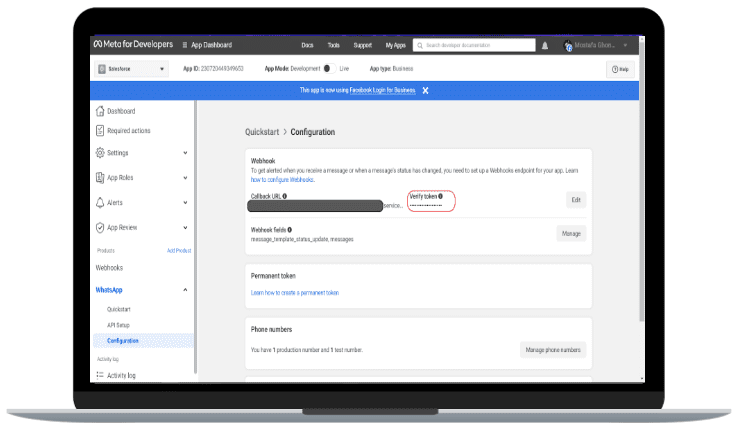Open the My Apps menu
The width and height of the screenshot is (743, 423).
click(x=396, y=45)
